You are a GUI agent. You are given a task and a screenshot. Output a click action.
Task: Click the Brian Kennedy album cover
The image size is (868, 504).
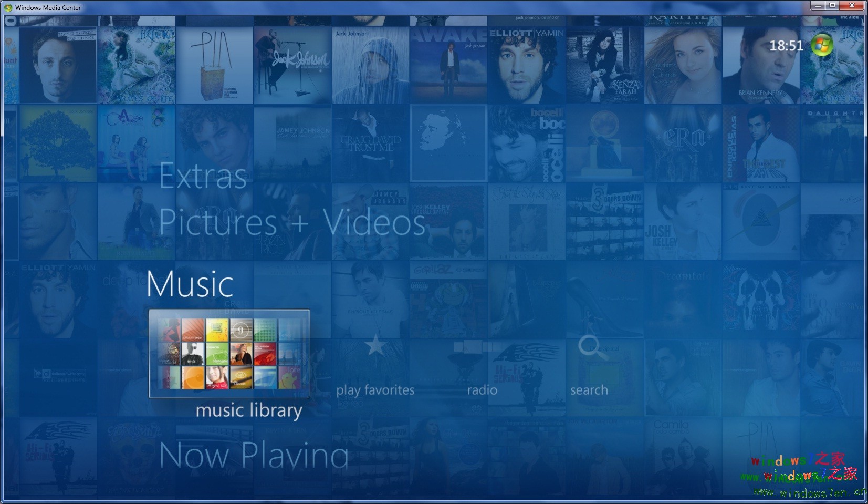(x=761, y=65)
